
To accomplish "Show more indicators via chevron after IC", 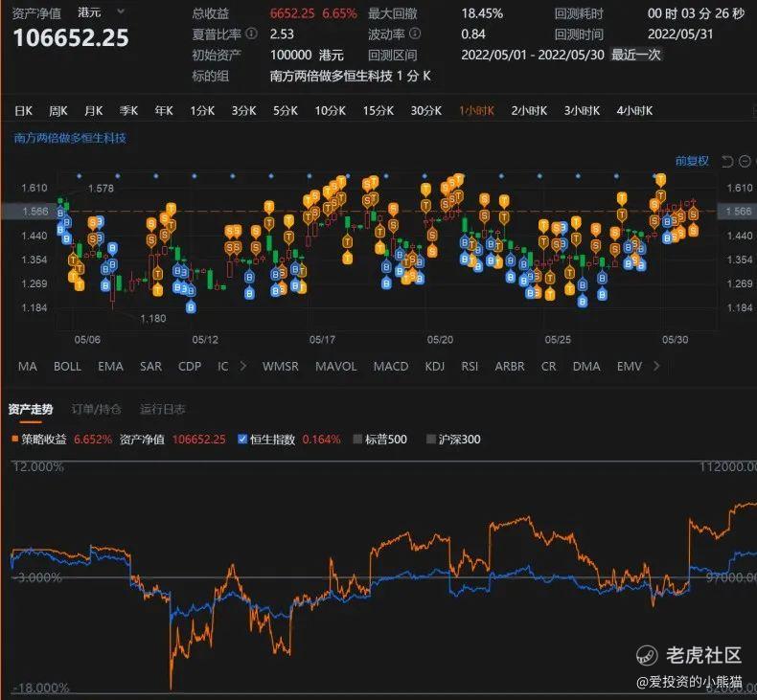I will 242,366.
